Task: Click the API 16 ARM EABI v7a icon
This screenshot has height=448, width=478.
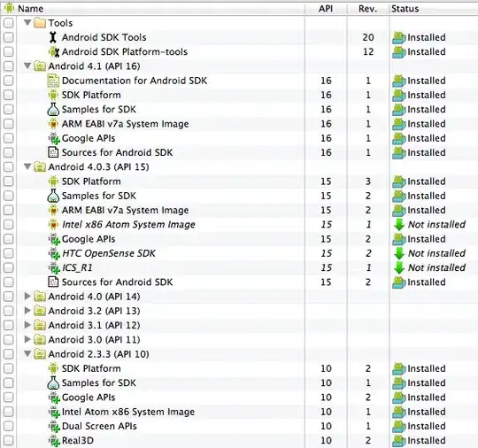Action: pyautogui.click(x=53, y=124)
